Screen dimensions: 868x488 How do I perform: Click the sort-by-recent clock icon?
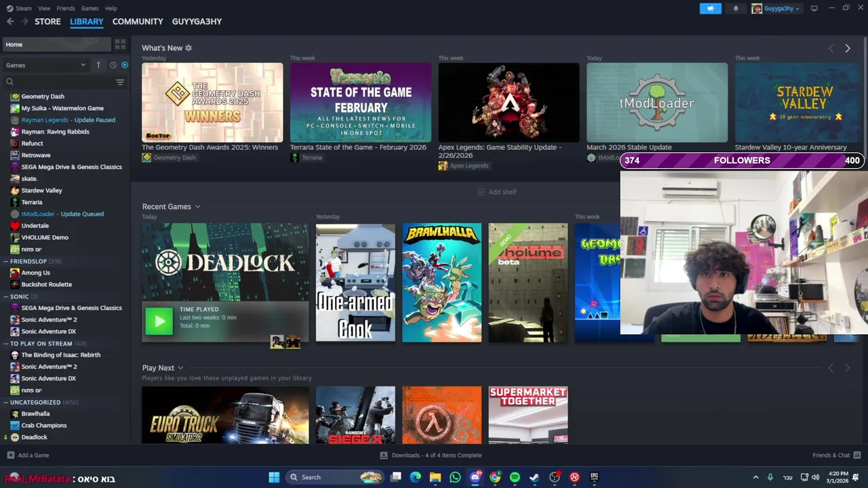pyautogui.click(x=113, y=65)
